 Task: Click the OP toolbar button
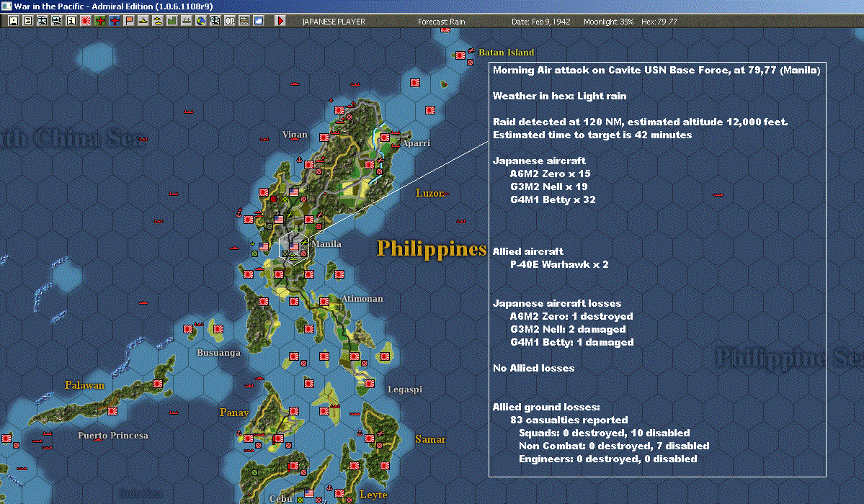(230, 21)
